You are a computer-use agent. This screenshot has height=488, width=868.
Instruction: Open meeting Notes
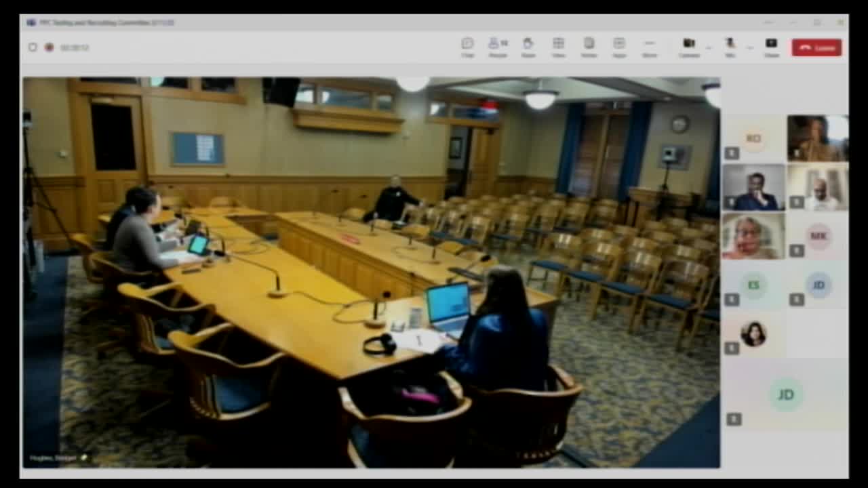click(x=589, y=47)
